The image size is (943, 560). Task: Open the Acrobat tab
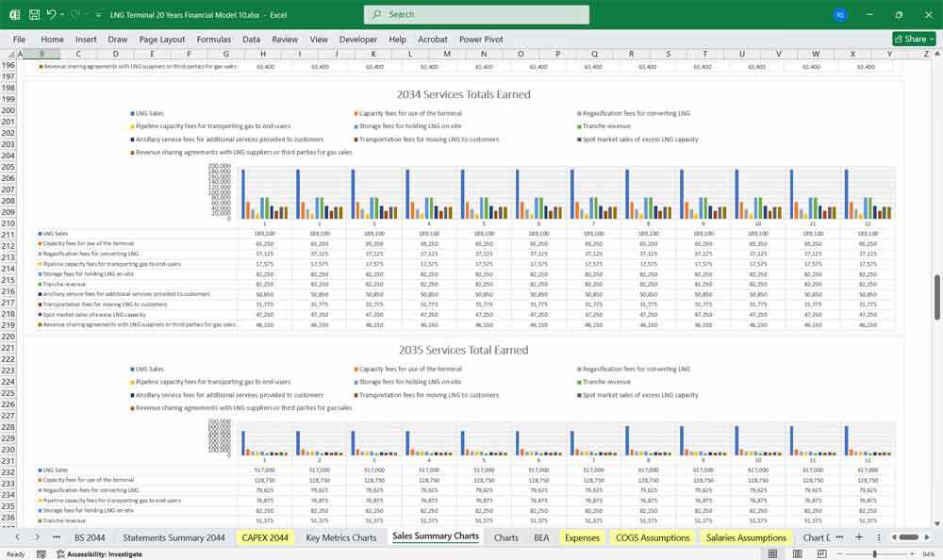[x=433, y=39]
